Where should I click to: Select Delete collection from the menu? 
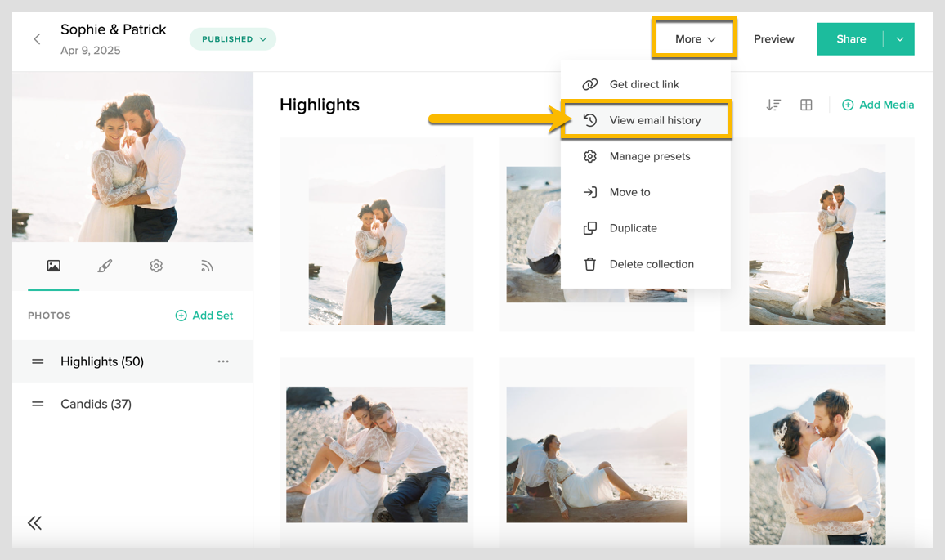pyautogui.click(x=651, y=264)
